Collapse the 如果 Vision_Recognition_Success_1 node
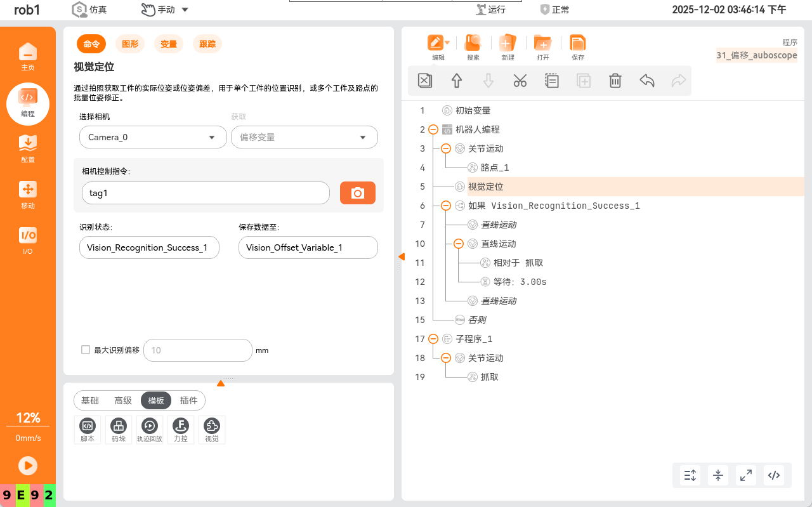This screenshot has width=812, height=507. [x=446, y=206]
